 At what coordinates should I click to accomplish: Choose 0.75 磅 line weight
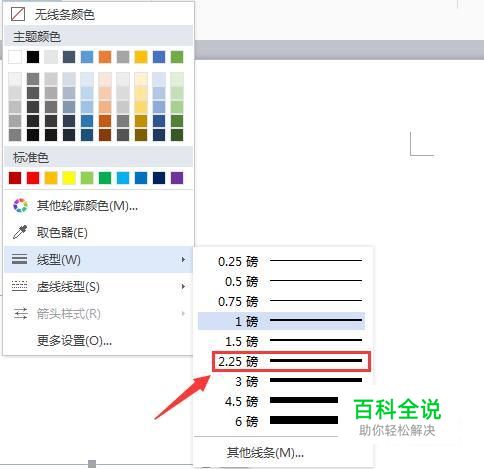pyautogui.click(x=282, y=301)
